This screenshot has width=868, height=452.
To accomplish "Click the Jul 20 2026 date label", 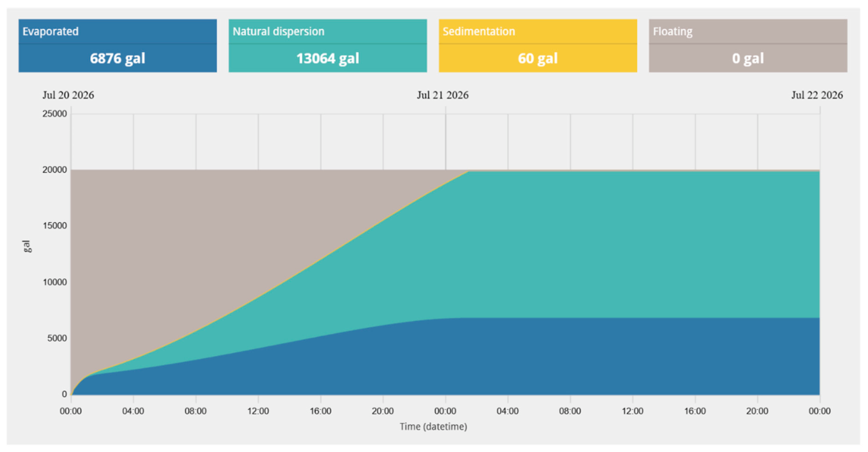I will coord(68,95).
